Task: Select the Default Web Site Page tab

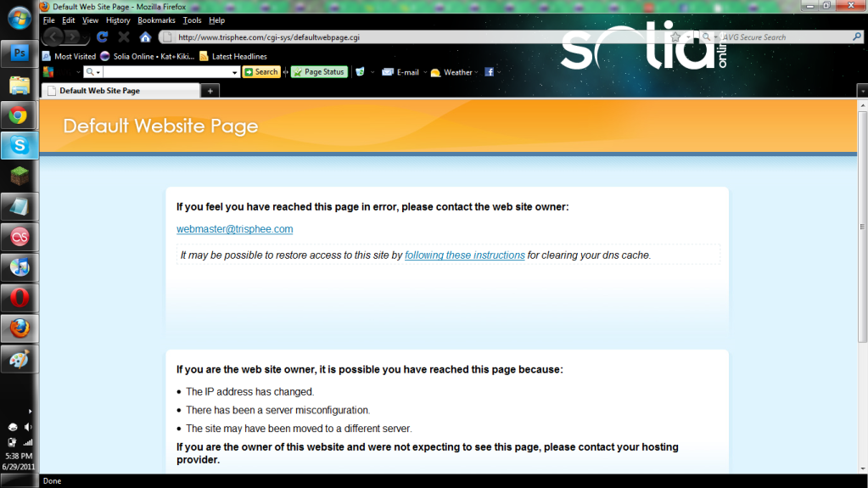Action: (x=120, y=91)
